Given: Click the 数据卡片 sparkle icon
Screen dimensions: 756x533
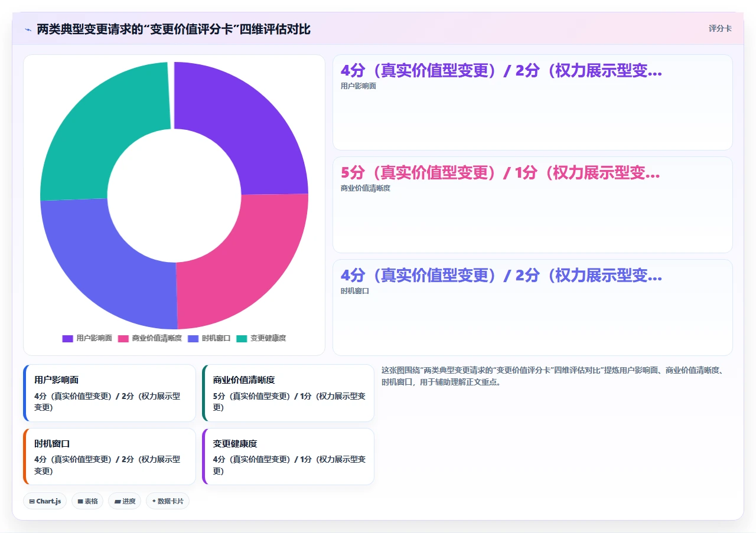Looking at the screenshot, I should coord(154,501).
